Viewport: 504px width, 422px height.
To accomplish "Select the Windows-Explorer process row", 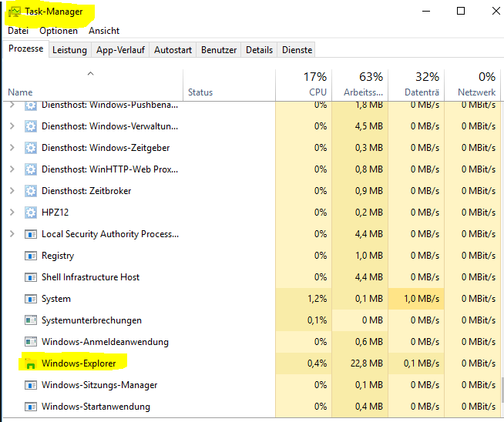I will click(x=252, y=363).
